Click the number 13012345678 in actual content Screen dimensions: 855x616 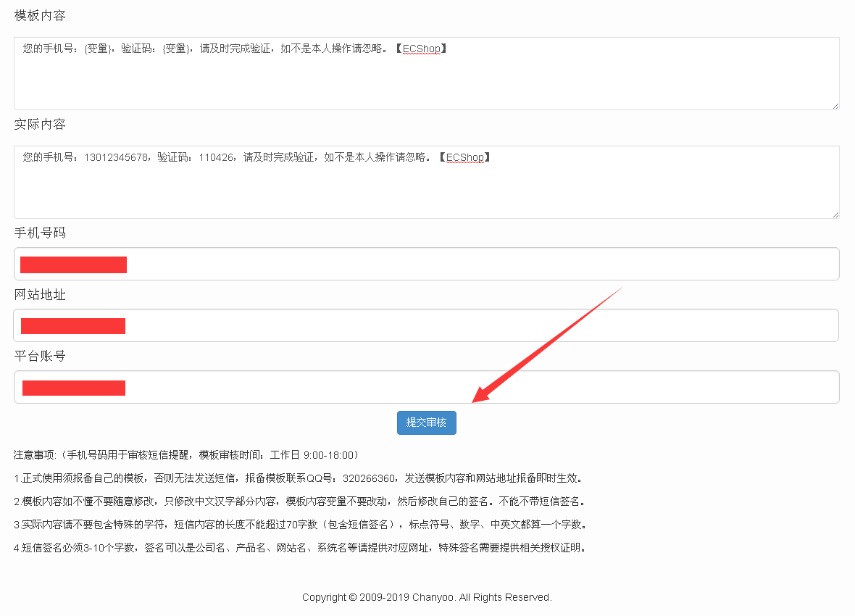pyautogui.click(x=117, y=157)
